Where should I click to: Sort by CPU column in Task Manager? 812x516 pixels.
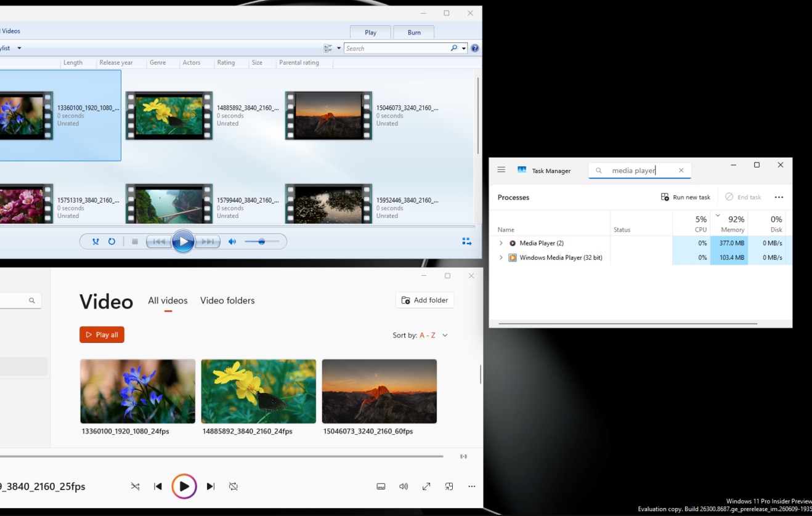(691, 223)
